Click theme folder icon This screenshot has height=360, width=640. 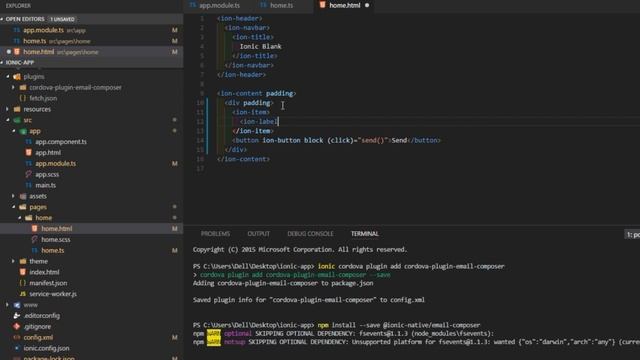pos(23,261)
